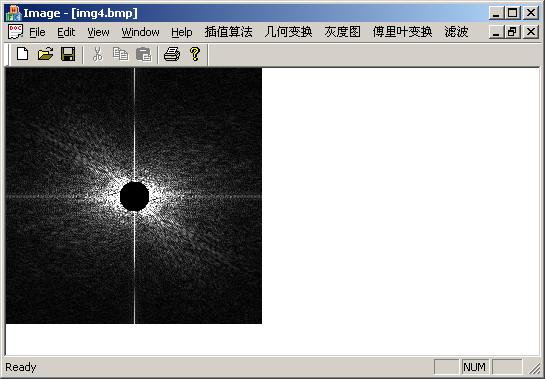Restore the inner img4.bmp document window

(513, 32)
